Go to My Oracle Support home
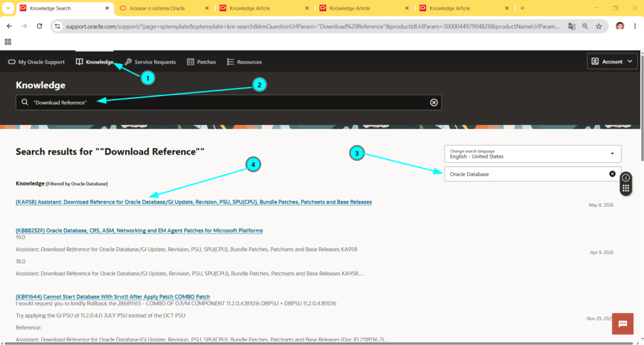 point(36,62)
